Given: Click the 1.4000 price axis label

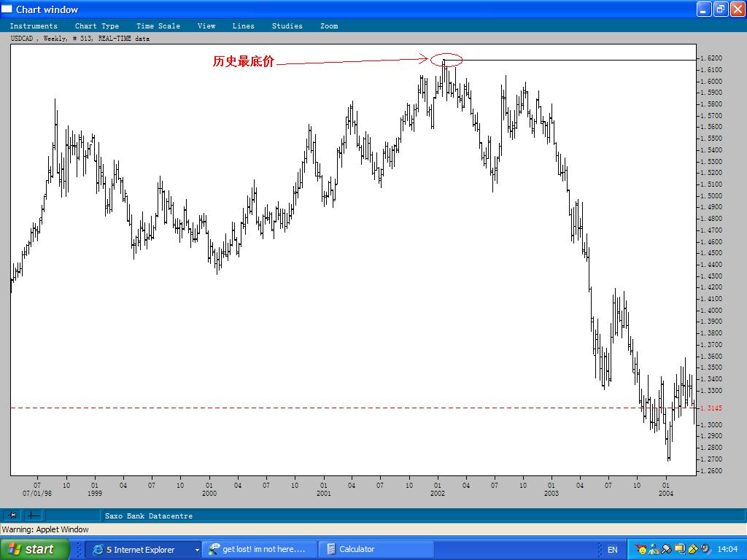Looking at the screenshot, I should point(711,311).
